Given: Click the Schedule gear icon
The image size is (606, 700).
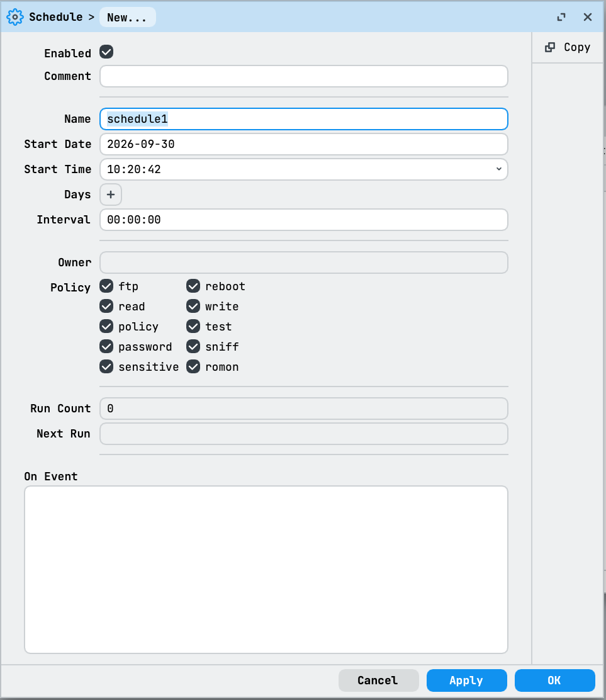Looking at the screenshot, I should point(14,17).
